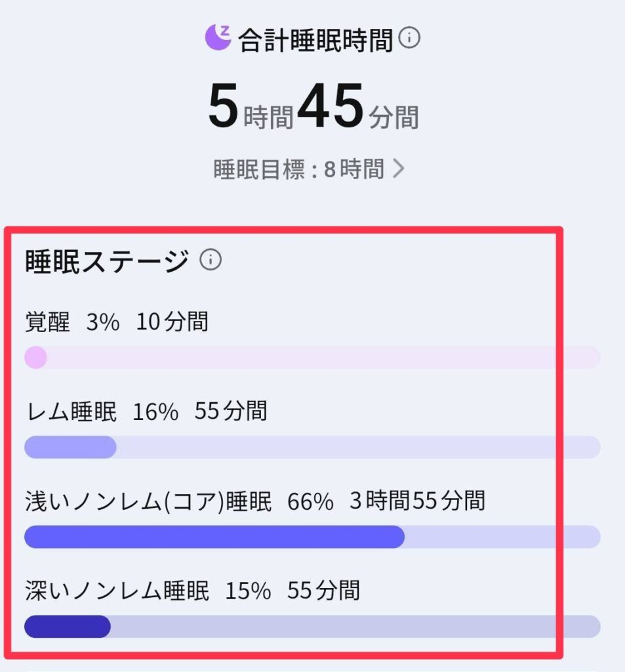Tap the 5時間45分間 total sleep value

[x=313, y=107]
